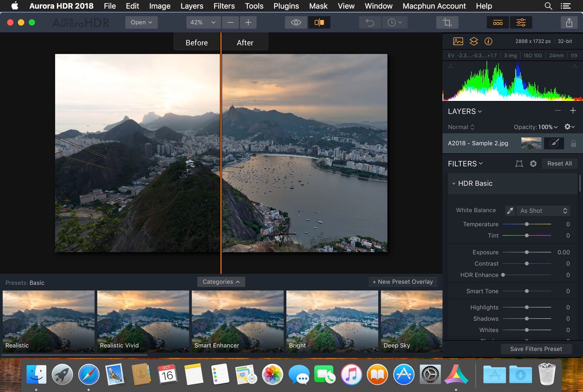Open the 42% zoom level dropdown
The width and height of the screenshot is (583, 392).
coord(203,22)
